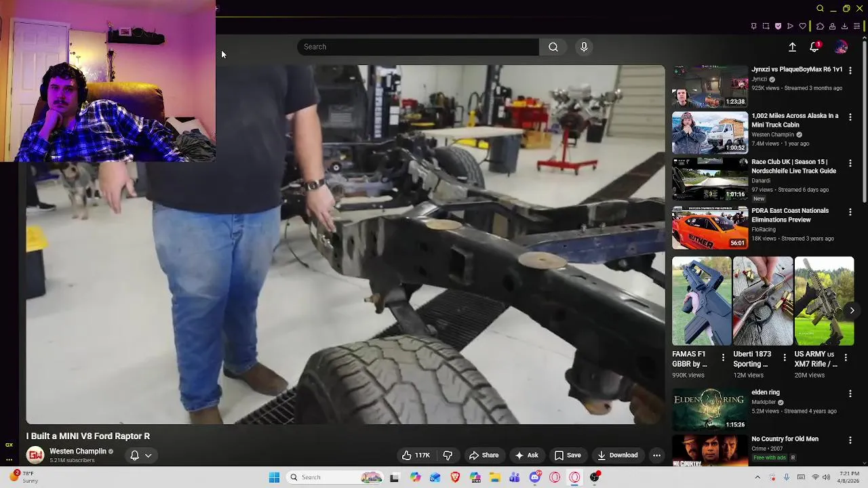This screenshot has height=488, width=868.
Task: Click the taskbar Search box
Action: click(x=336, y=477)
